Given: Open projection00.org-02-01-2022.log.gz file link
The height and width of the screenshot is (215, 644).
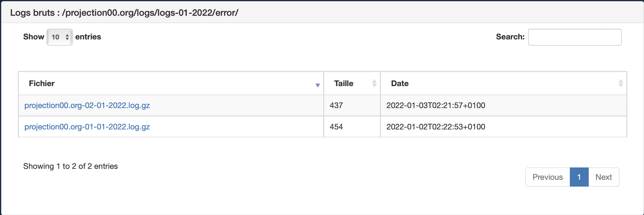Looking at the screenshot, I should pos(87,105).
